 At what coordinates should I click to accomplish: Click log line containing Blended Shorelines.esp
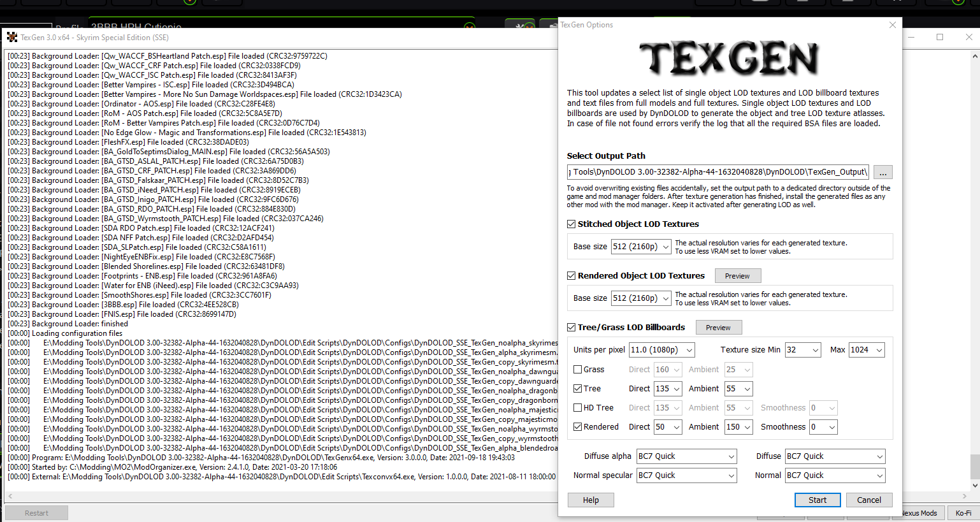(x=147, y=266)
